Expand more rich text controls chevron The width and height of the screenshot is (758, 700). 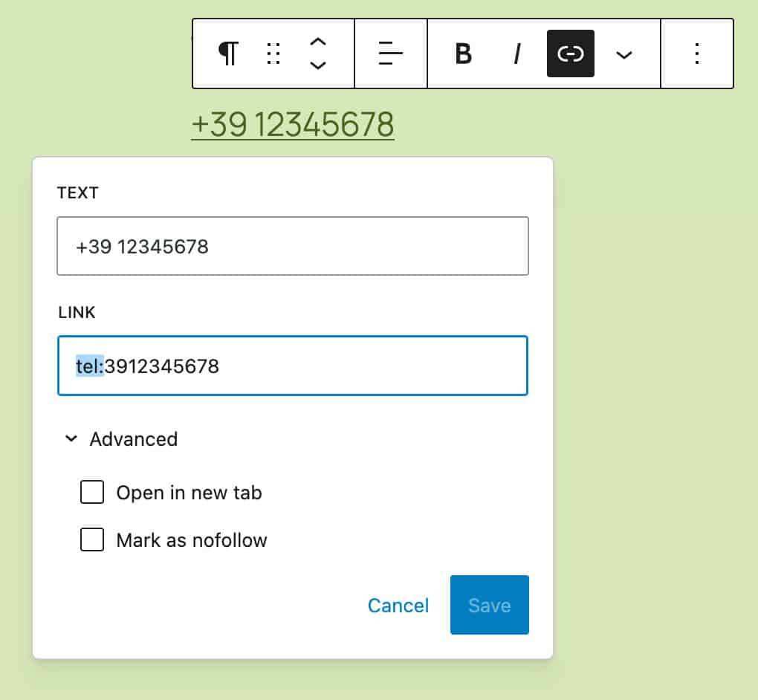[x=624, y=54]
